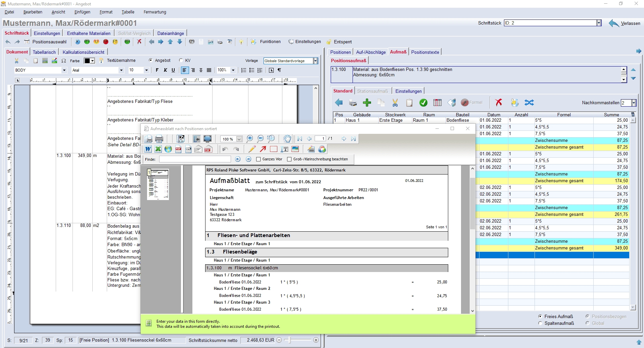Open the Nachkommastellen dropdown

[x=634, y=103]
